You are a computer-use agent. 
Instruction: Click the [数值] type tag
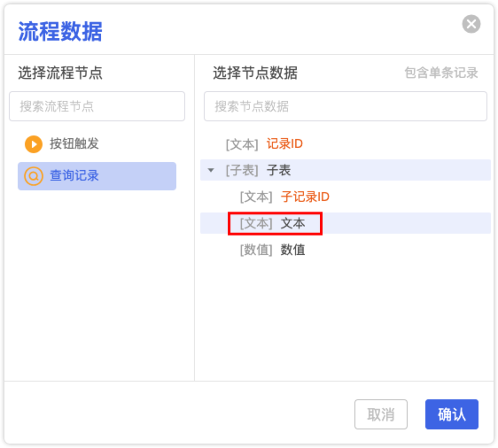point(256,250)
